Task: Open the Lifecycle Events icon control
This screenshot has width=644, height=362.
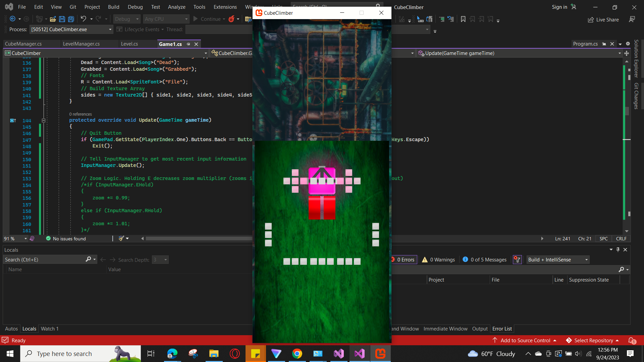Action: pyautogui.click(x=120, y=29)
